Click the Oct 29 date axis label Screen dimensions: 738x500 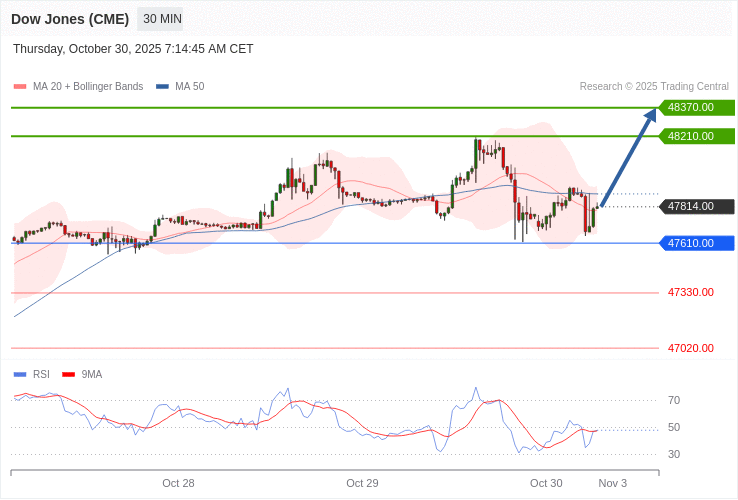[362, 483]
